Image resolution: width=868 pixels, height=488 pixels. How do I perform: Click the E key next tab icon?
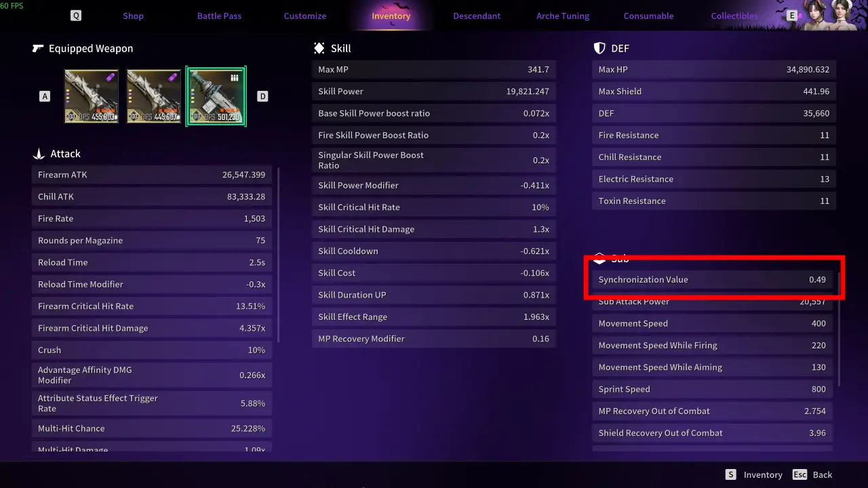[x=791, y=16]
